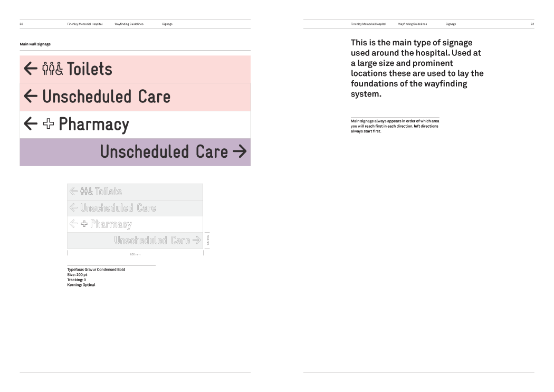Click the left arrow beside large Toilets sign
554x392 pixels.
point(31,69)
